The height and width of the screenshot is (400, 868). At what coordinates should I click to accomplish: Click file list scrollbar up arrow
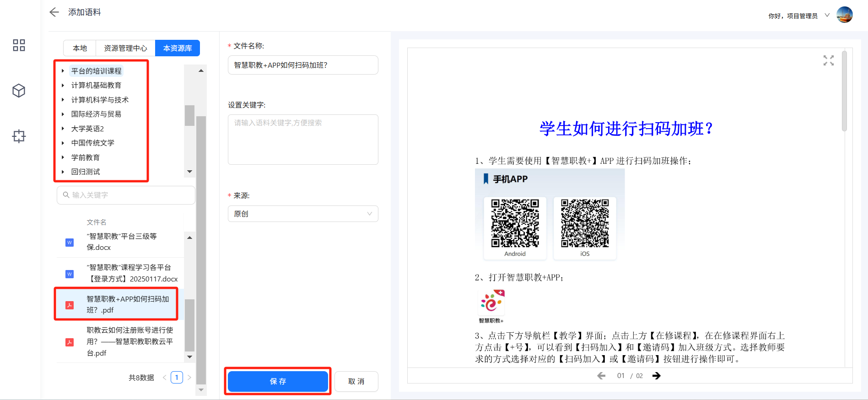(189, 238)
